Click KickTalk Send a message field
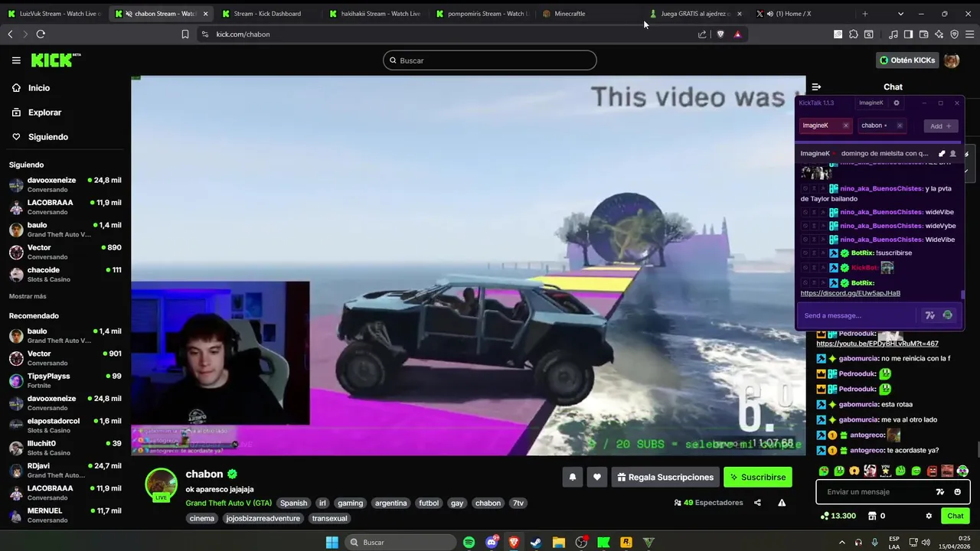The height and width of the screenshot is (551, 980). point(857,315)
